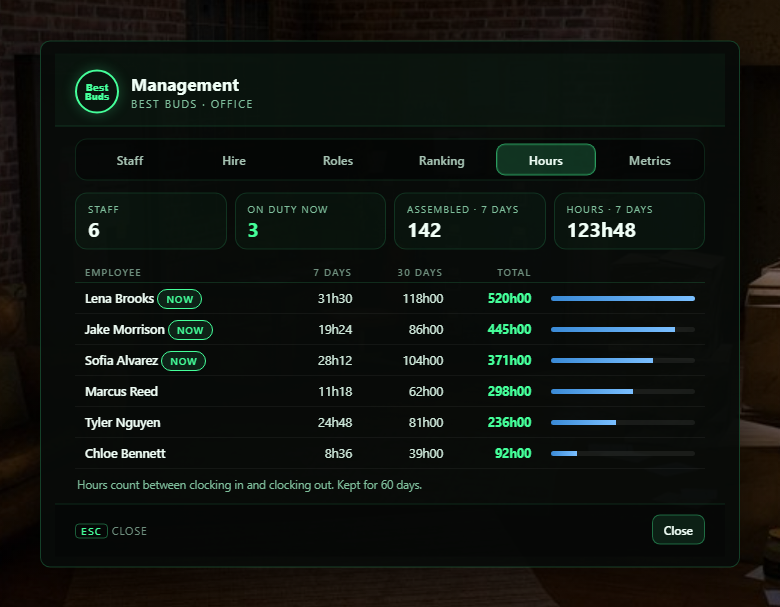Click the 142 assembled figure
780x607 pixels.
[424, 230]
